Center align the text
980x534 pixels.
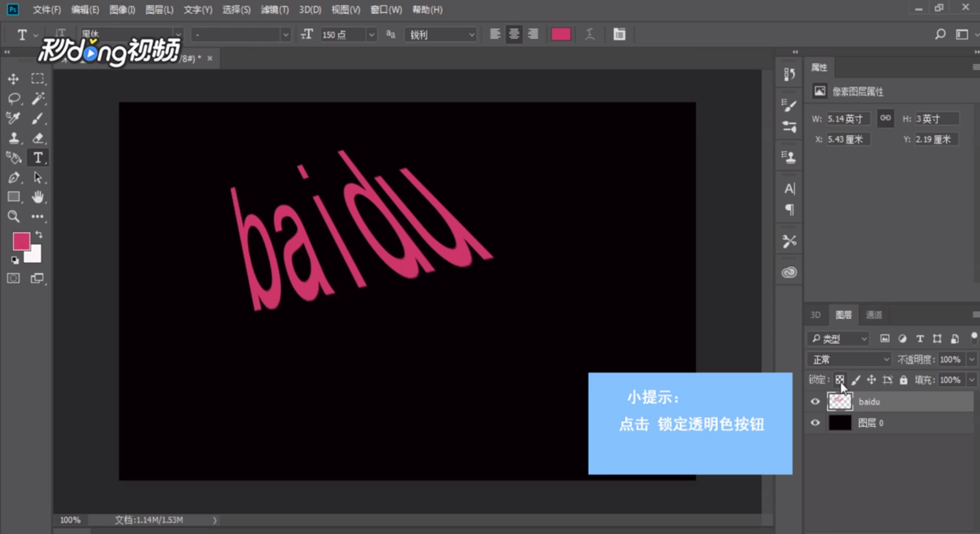pyautogui.click(x=514, y=34)
